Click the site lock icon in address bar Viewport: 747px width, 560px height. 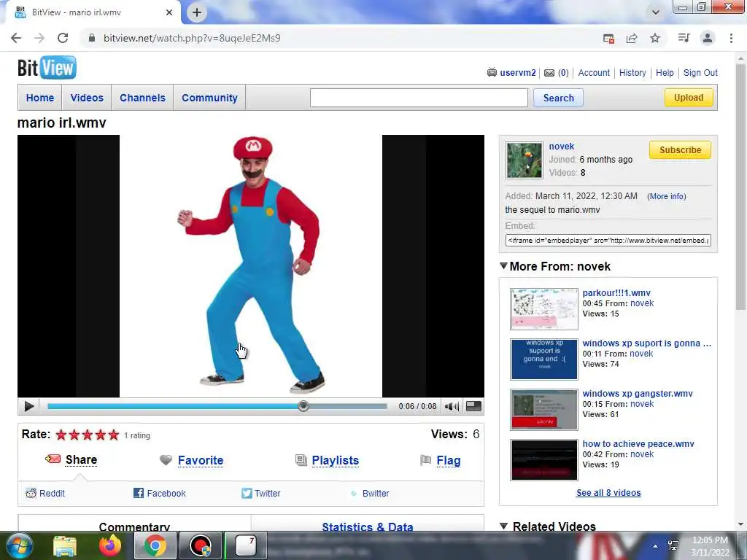pyautogui.click(x=92, y=38)
